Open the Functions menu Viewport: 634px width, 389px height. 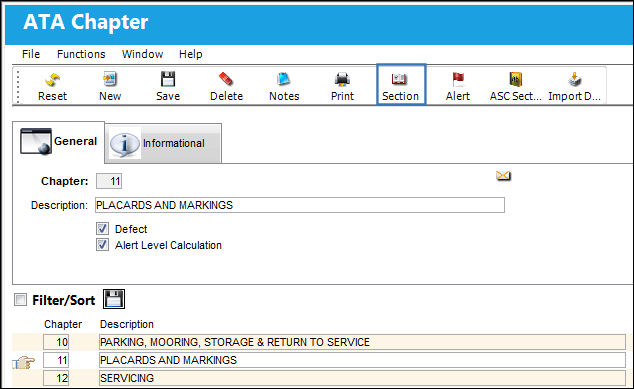tap(81, 54)
